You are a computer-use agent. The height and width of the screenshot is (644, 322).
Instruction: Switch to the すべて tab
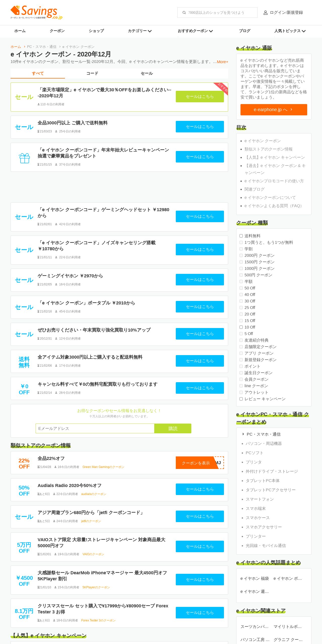(x=38, y=73)
